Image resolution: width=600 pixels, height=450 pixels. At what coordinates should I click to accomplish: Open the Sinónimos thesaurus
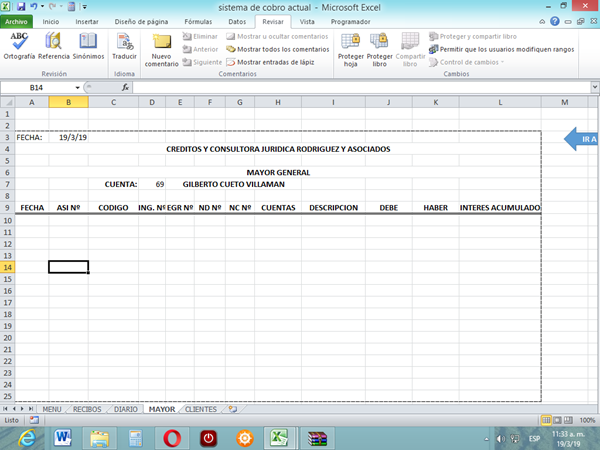coord(88,45)
